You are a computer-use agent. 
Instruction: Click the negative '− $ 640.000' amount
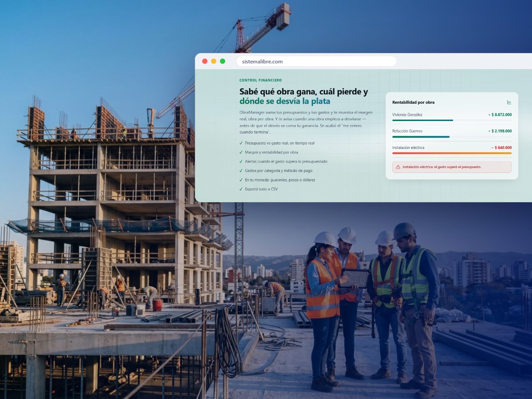point(501,148)
